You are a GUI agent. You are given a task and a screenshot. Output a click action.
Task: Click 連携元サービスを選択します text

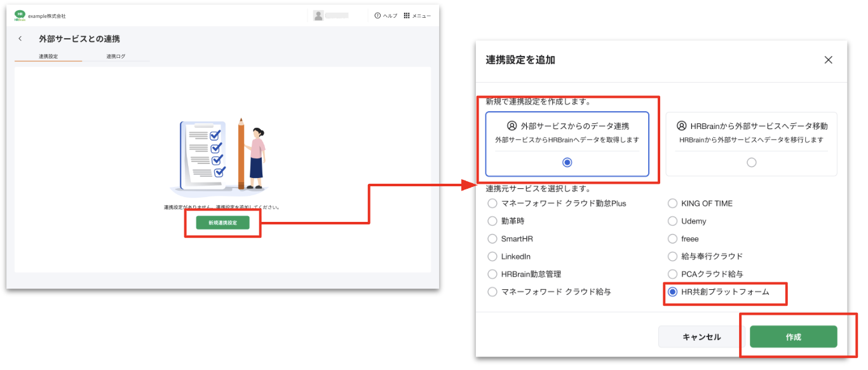tap(538, 189)
